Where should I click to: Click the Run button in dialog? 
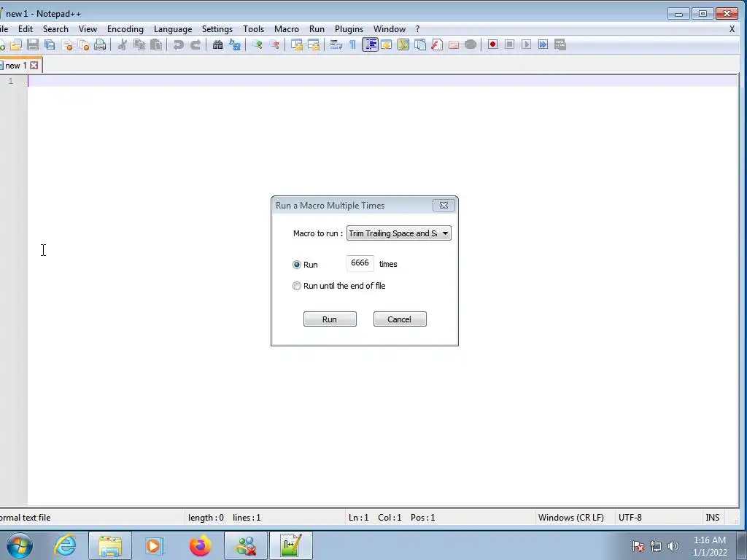[330, 319]
